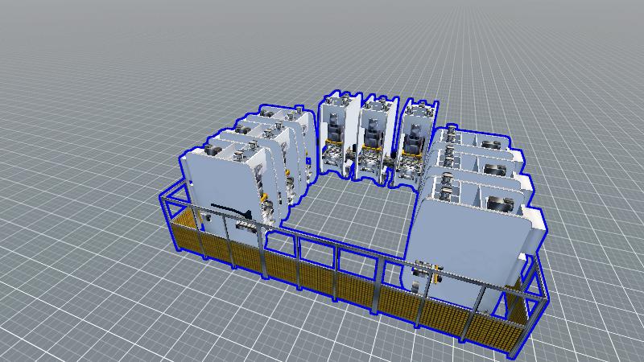Select yellow mesh fence panel at left corner

tap(185, 233)
